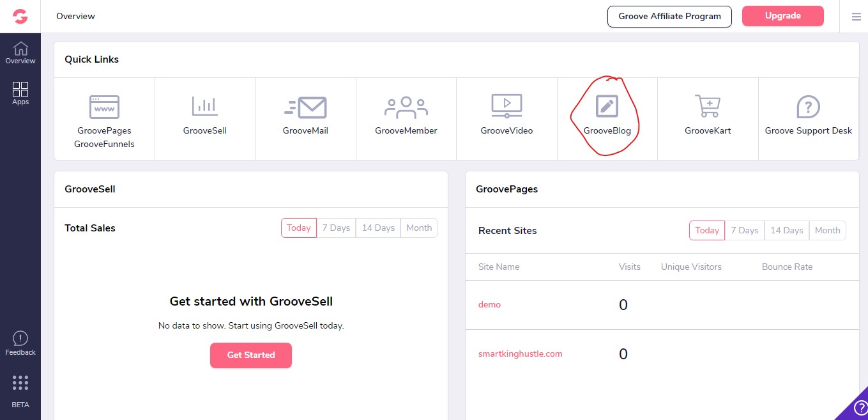
Task: Select Month in Recent Sites filter
Action: [827, 231]
